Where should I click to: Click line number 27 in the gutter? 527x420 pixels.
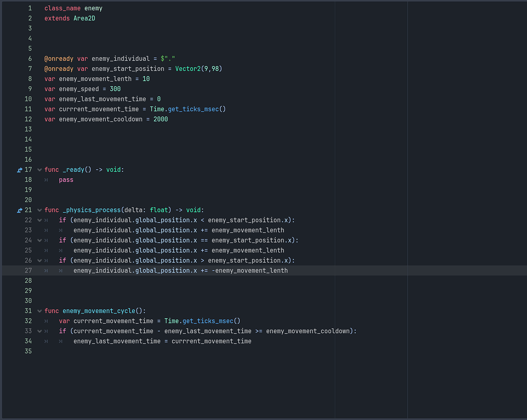click(28, 270)
